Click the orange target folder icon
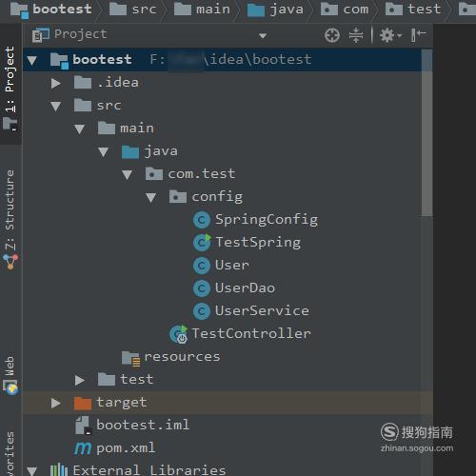Image resolution: width=476 pixels, height=476 pixels. 83,403
